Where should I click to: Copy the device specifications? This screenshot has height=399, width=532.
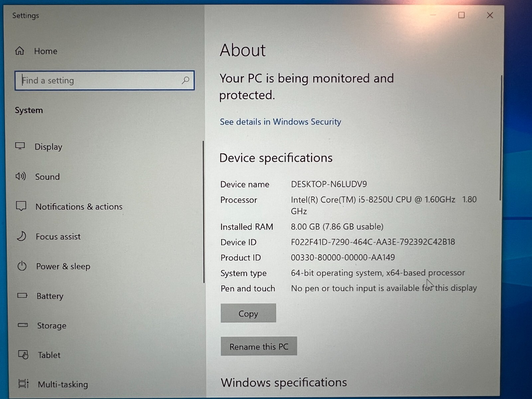248,313
